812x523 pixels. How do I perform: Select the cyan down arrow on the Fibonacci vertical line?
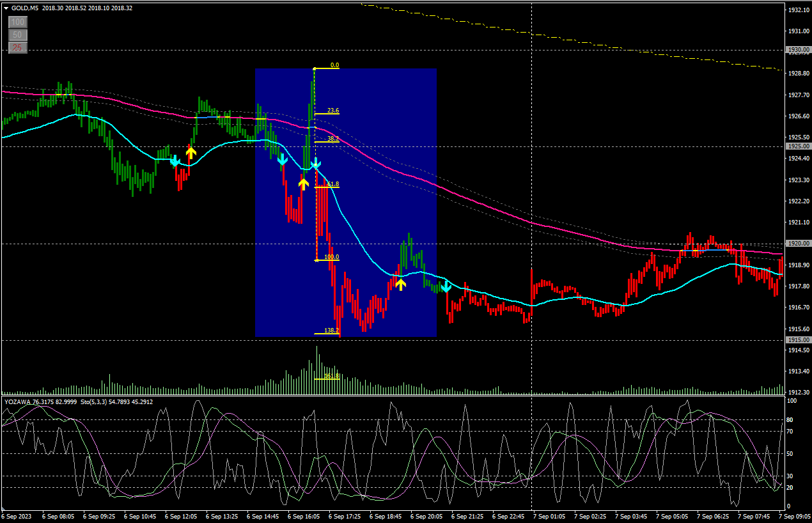315,165
